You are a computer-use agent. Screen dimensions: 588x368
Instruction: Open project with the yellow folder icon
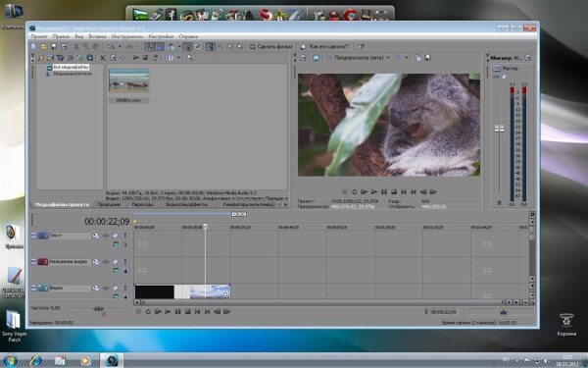pos(44,46)
